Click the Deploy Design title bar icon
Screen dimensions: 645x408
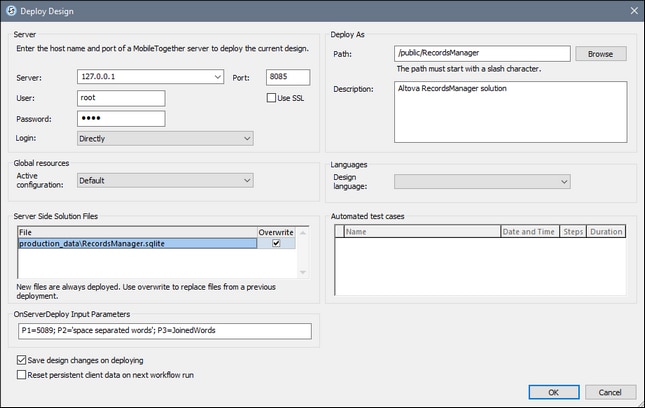11,10
